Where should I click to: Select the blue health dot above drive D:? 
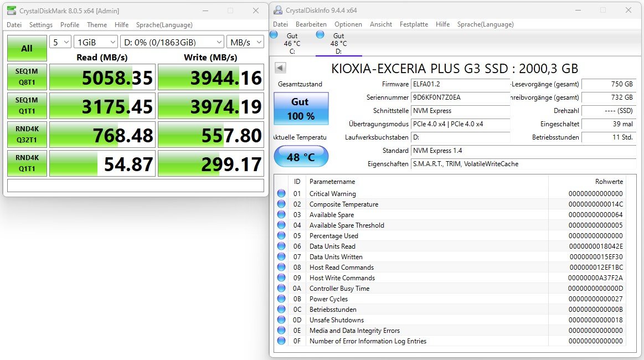(320, 34)
